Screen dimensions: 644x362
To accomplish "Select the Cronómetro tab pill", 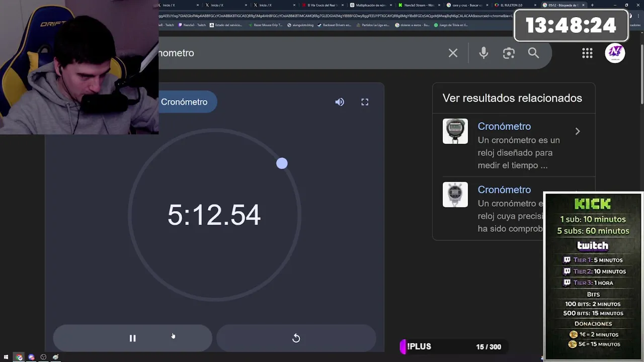I will coord(187,102).
